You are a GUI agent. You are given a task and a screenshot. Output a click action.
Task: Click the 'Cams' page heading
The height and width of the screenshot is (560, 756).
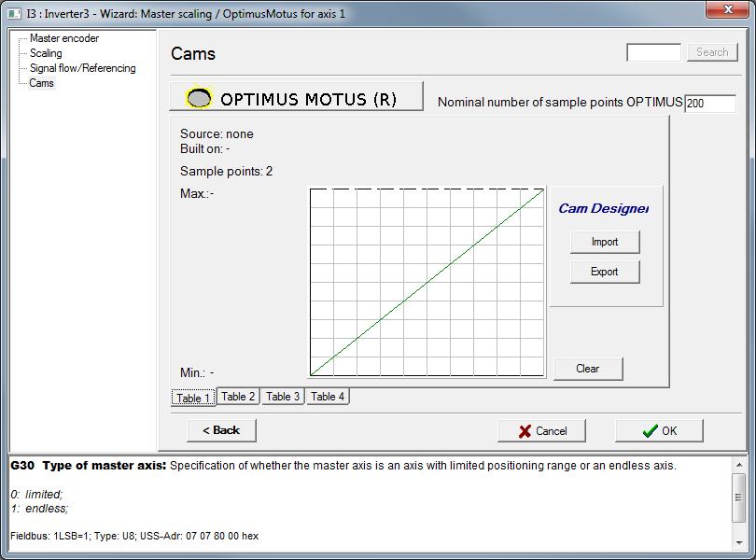[193, 53]
